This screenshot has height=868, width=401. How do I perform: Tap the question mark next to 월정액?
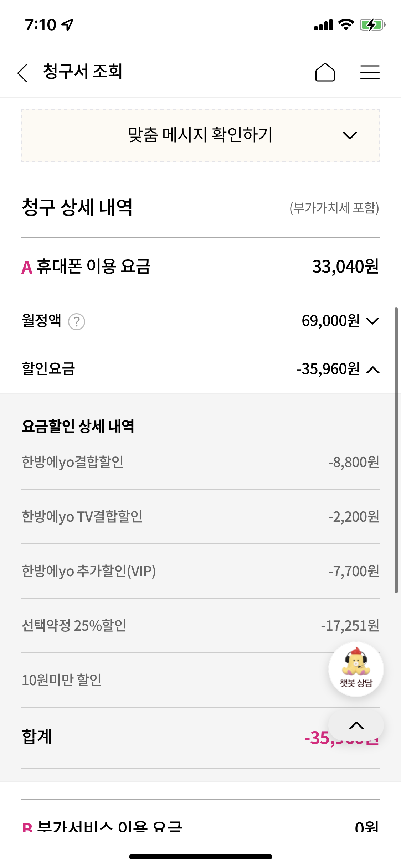77,322
